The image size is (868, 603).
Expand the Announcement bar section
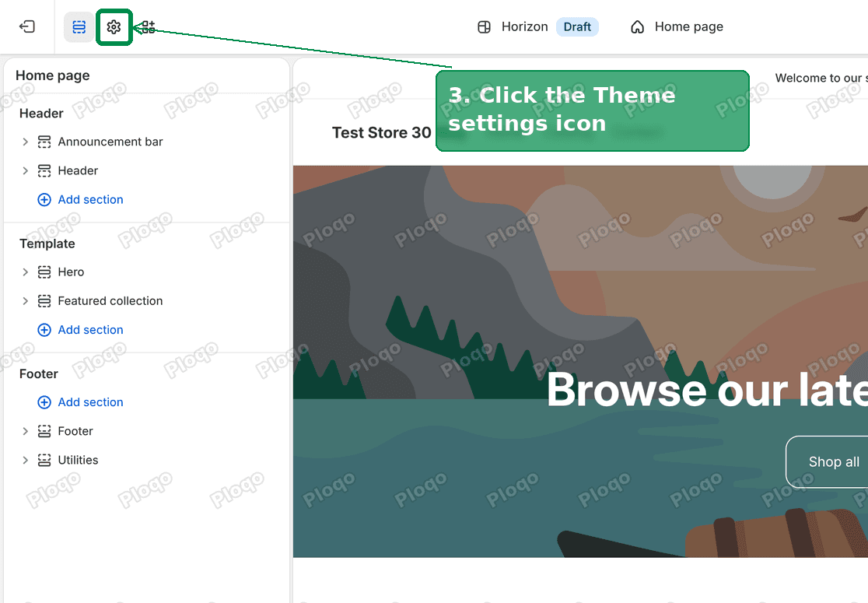[x=25, y=142]
